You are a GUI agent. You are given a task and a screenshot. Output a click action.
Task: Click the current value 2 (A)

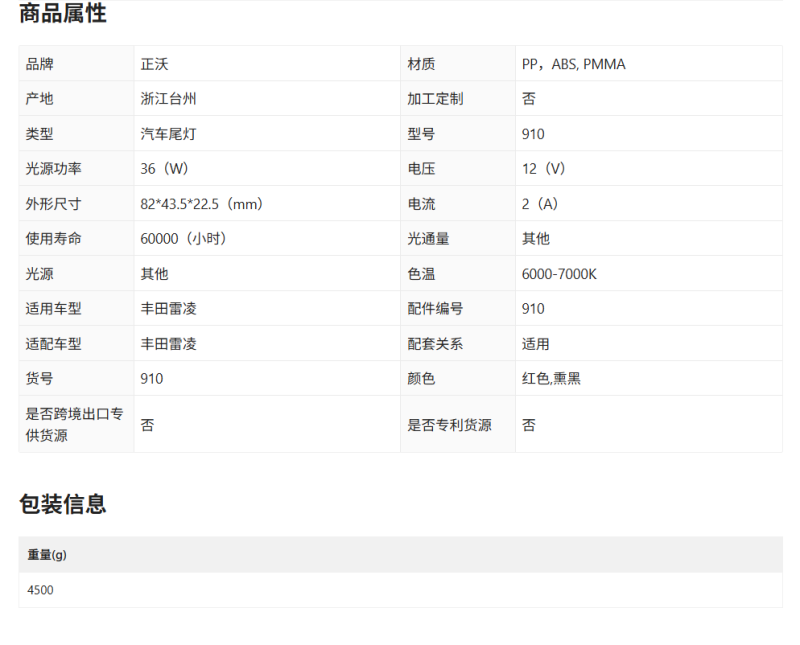coord(540,204)
